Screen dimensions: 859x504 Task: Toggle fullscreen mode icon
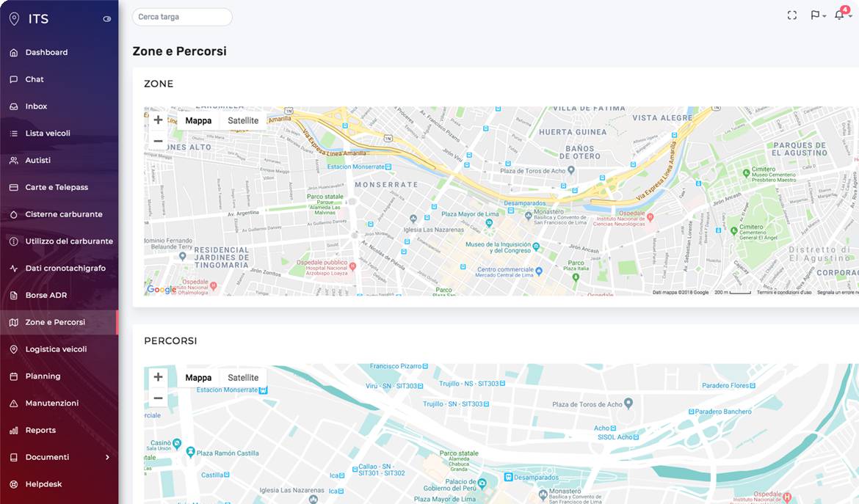[791, 15]
